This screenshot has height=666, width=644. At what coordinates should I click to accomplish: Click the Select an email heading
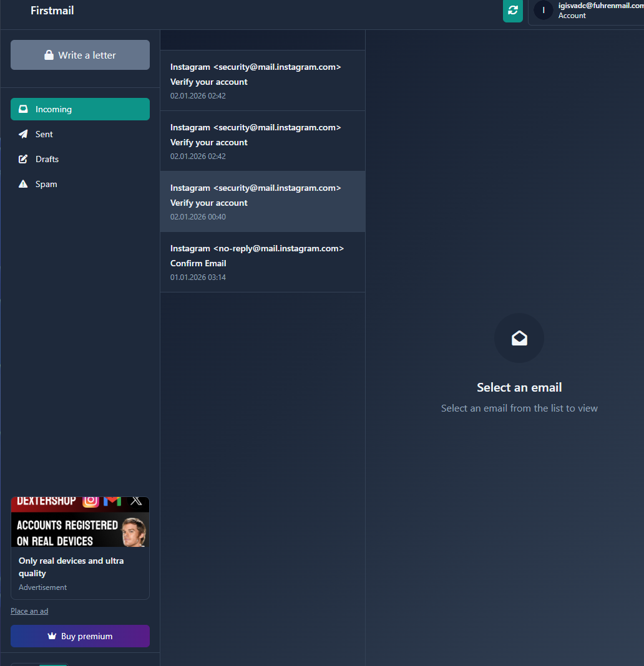(519, 387)
